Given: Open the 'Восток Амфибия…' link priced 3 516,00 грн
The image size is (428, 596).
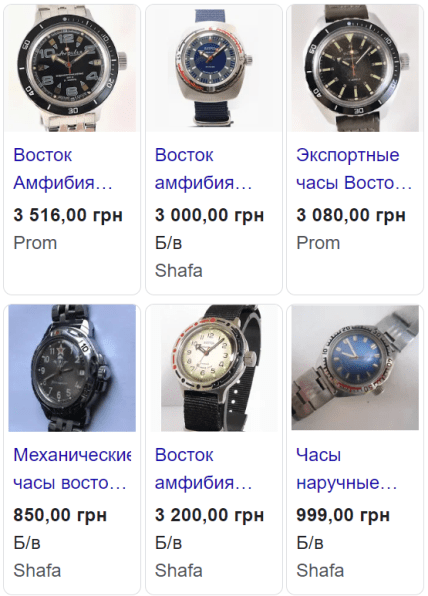Looking at the screenshot, I should point(63,169).
